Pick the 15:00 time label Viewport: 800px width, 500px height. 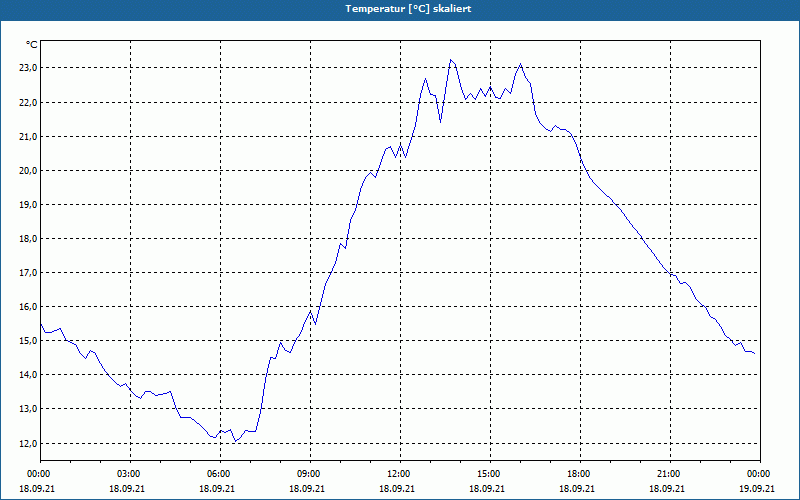tap(490, 474)
